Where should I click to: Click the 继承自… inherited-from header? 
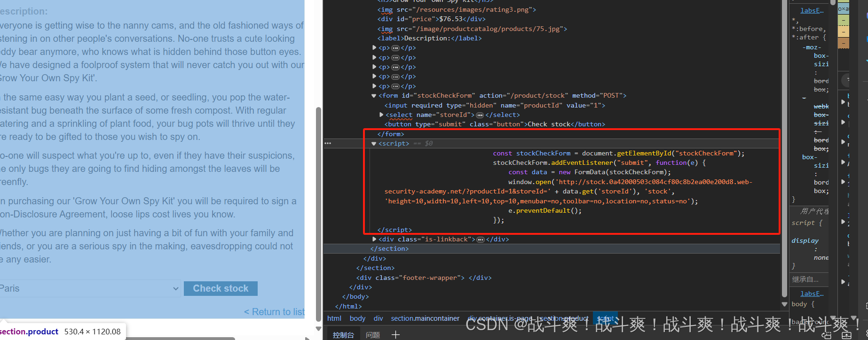[805, 279]
